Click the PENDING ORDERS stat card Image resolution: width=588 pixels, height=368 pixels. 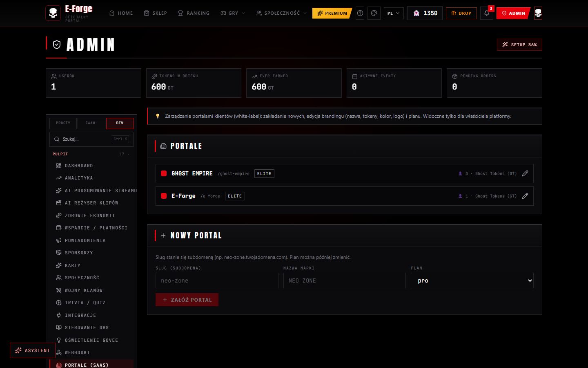coord(494,83)
